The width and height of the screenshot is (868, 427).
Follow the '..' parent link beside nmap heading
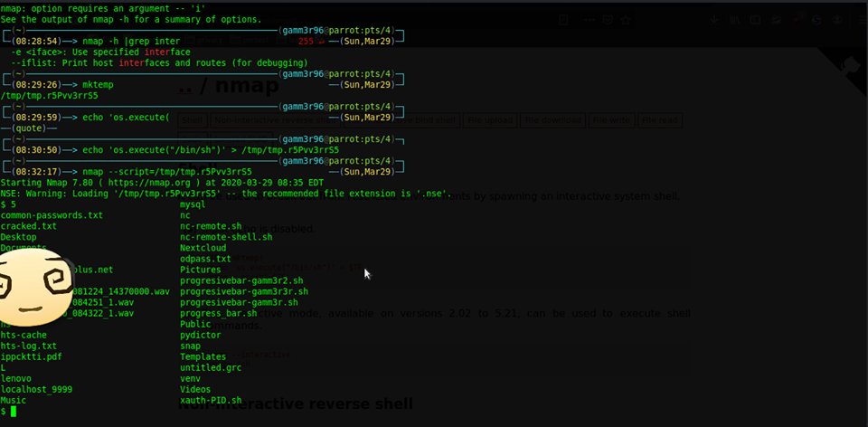click(184, 86)
